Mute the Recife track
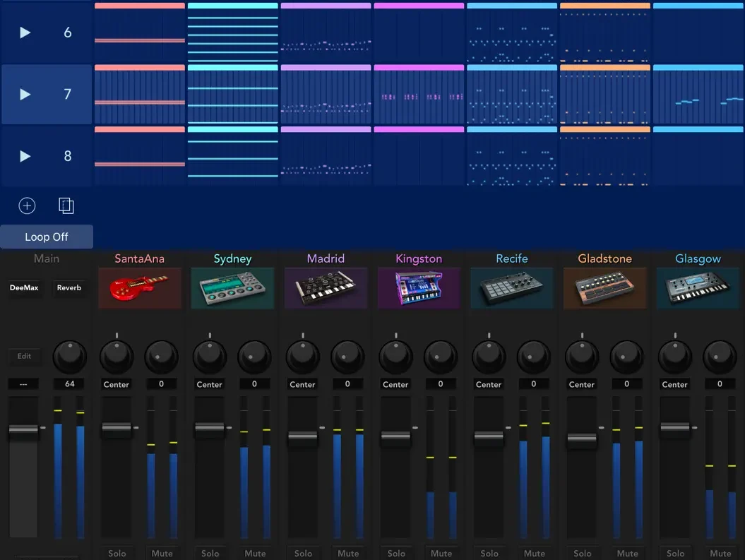The height and width of the screenshot is (560, 745). [x=535, y=554]
